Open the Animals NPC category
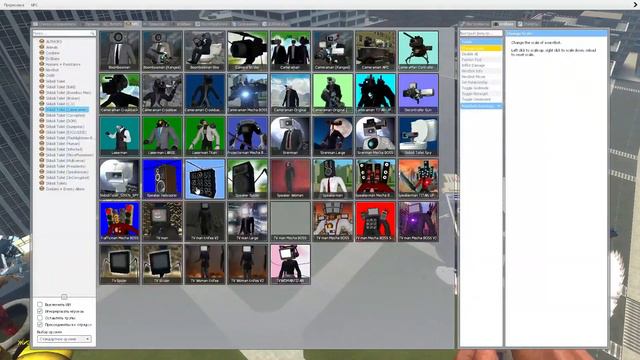The height and width of the screenshot is (360, 640). click(x=52, y=47)
